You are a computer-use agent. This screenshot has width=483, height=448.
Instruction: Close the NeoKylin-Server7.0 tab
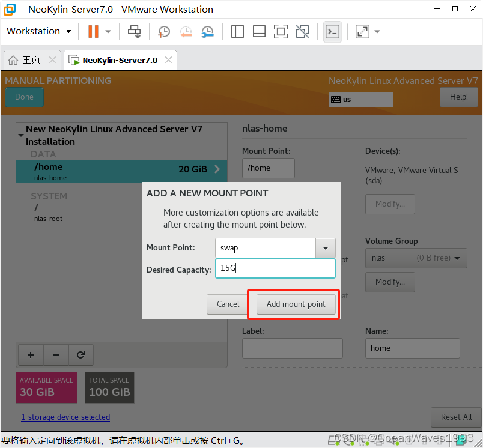pyautogui.click(x=168, y=59)
